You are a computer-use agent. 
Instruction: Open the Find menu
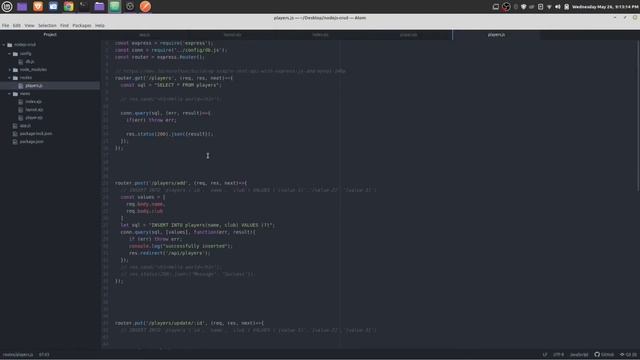[64, 26]
